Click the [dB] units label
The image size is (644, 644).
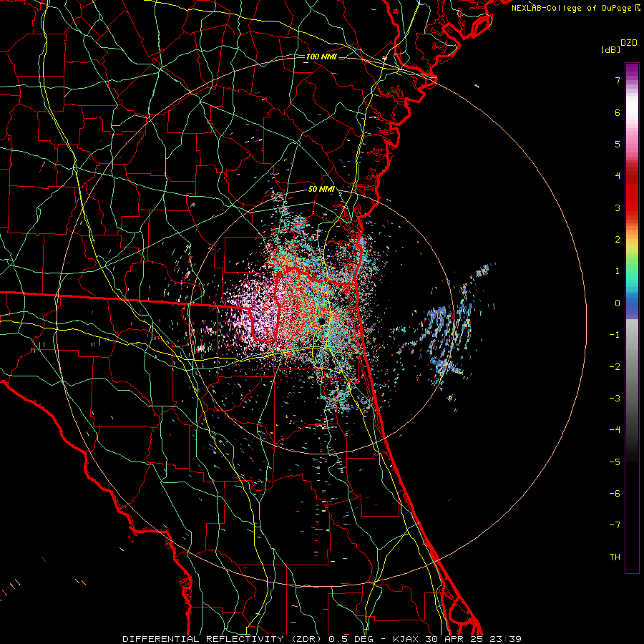pos(610,49)
